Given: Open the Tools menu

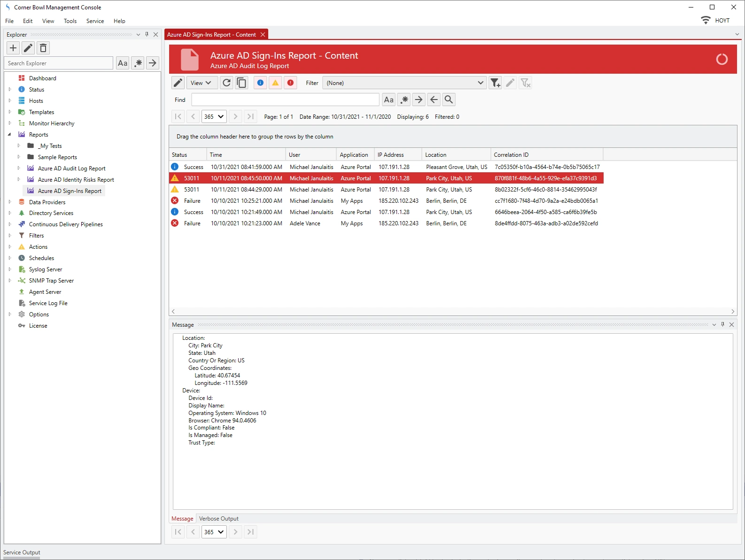Looking at the screenshot, I should click(x=70, y=21).
